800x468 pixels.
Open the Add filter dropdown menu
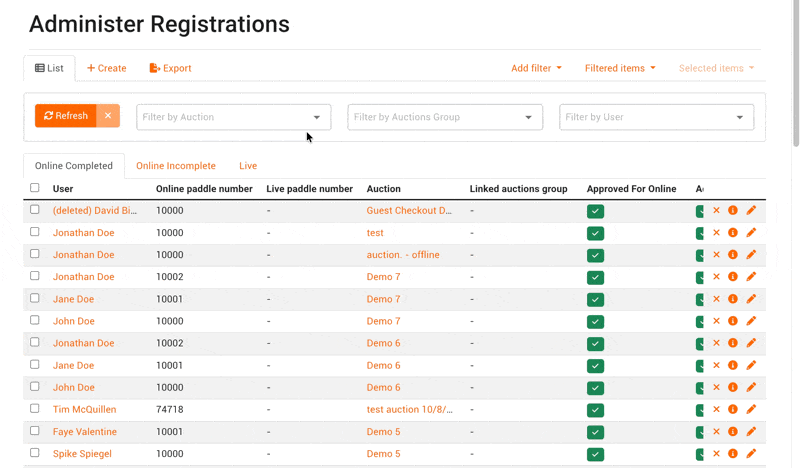pyautogui.click(x=536, y=68)
